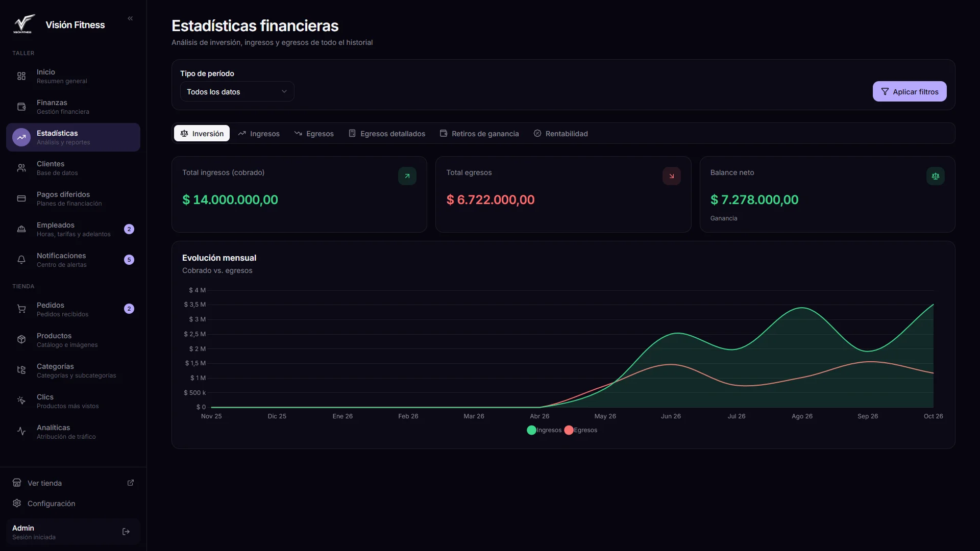Switch to the Egresos detallados tab
The height and width of the screenshot is (551, 980).
click(x=386, y=134)
